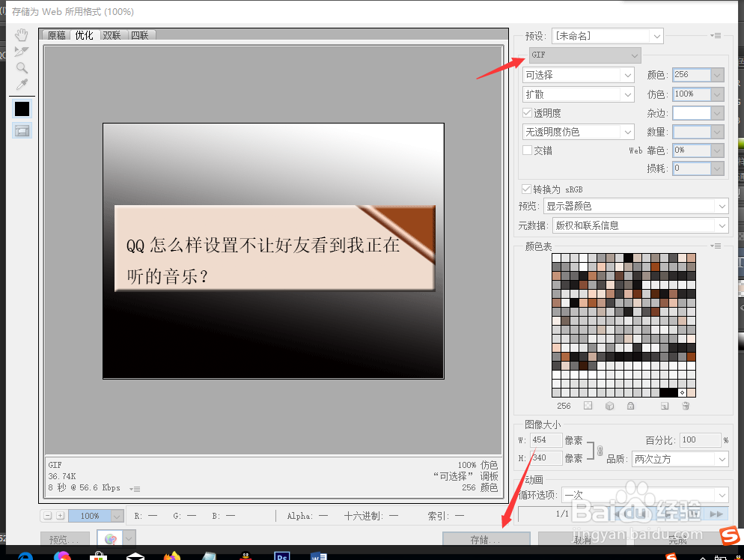Click the black eyedropper color swatch
Screen dimensions: 744x560
tap(22, 109)
